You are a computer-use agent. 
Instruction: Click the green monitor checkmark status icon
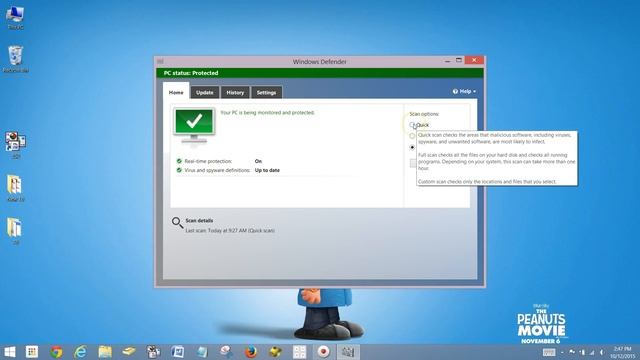tap(194, 125)
